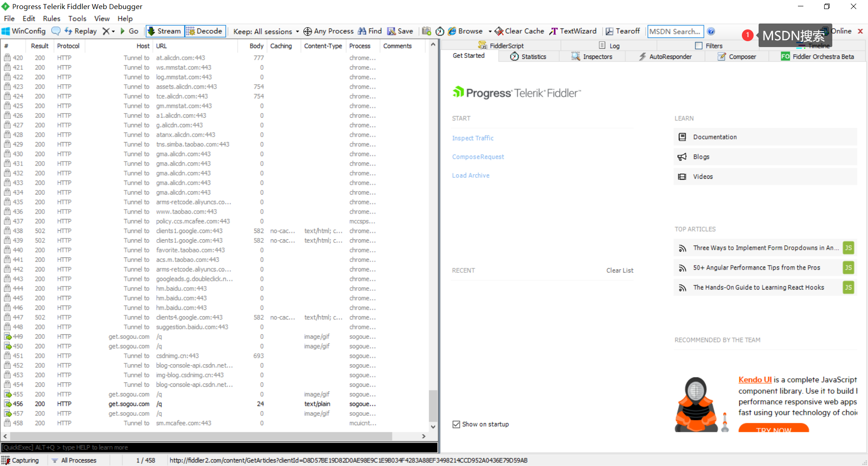Open the Keep: All sessions dropdown
The width and height of the screenshot is (868, 466).
coord(266,31)
